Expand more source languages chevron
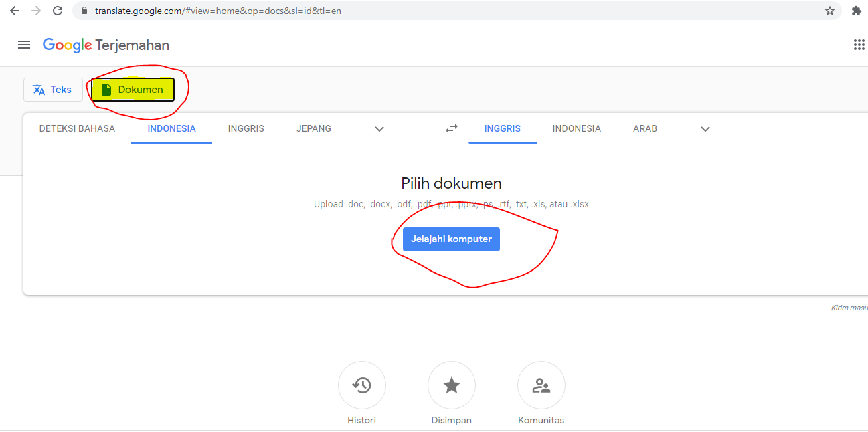The height and width of the screenshot is (432, 868). [x=379, y=129]
